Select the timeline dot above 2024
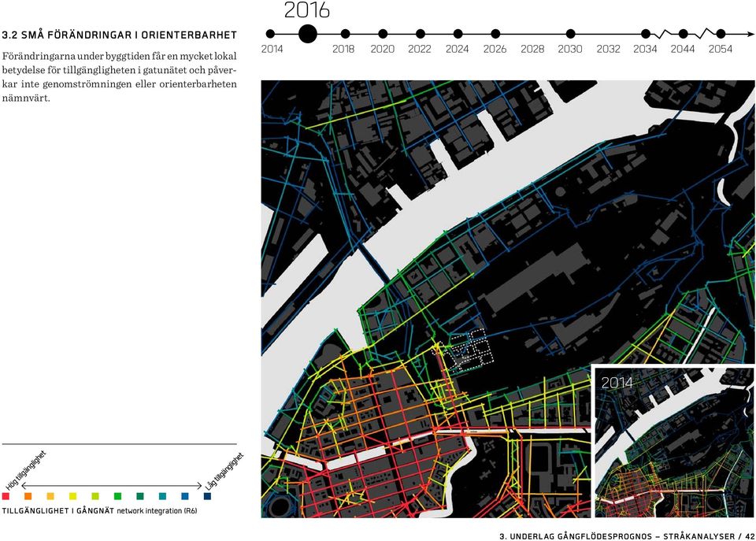The height and width of the screenshot is (541, 756). 458,34
